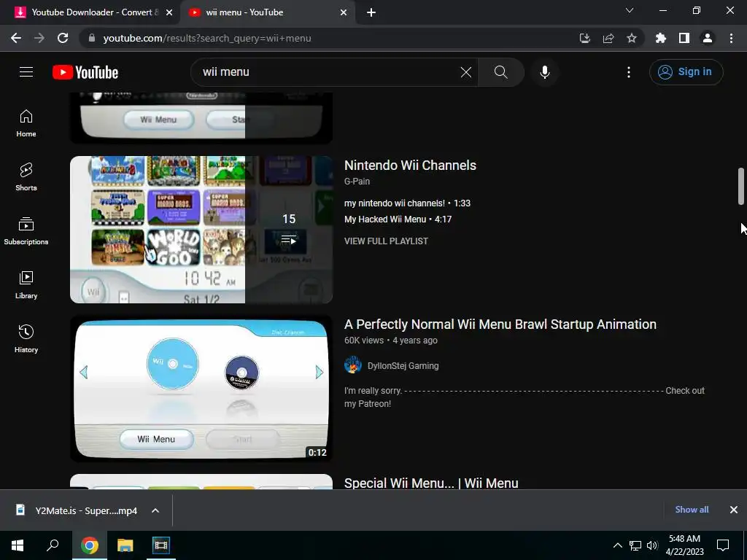Image resolution: width=747 pixels, height=560 pixels.
Task: Click the Sign in button
Action: [x=686, y=72]
